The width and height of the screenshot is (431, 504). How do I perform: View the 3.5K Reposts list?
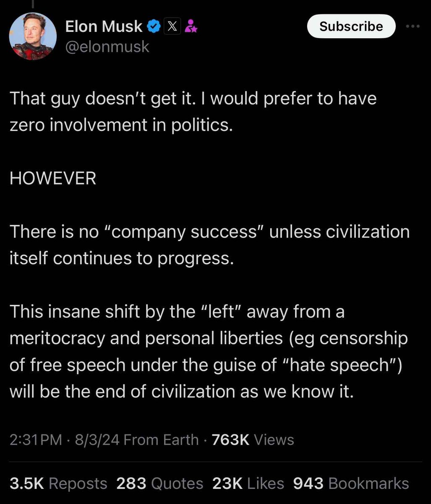coord(58,483)
